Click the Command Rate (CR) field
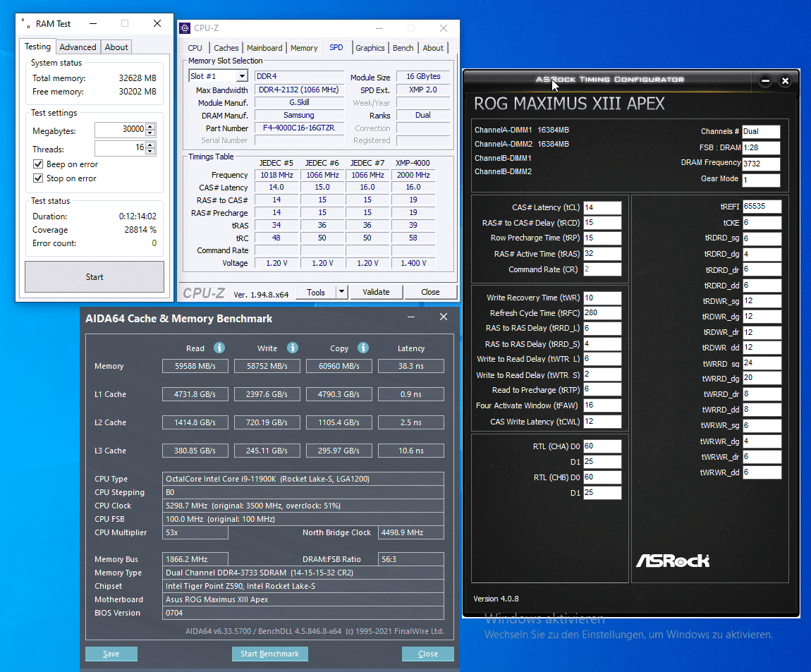 (x=602, y=269)
